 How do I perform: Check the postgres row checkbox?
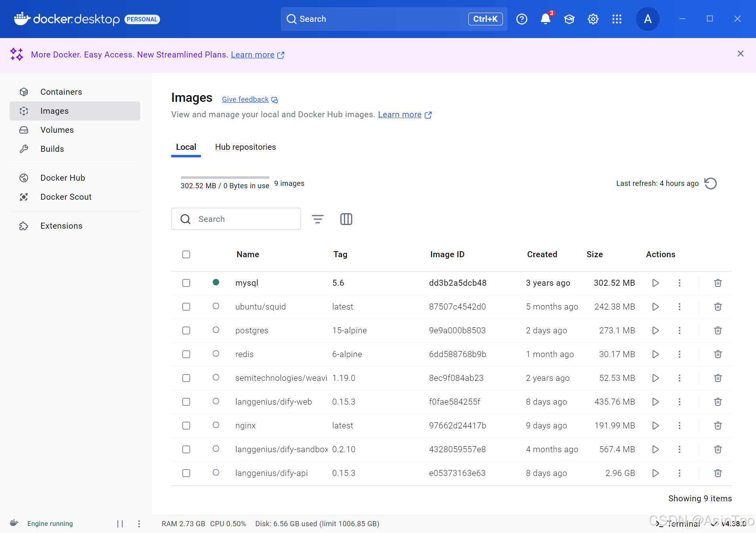pos(186,330)
